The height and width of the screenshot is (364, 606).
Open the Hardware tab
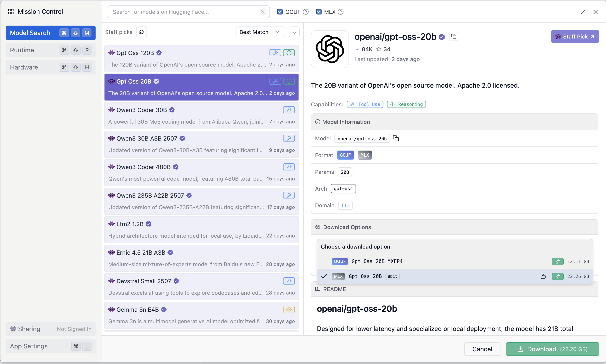(50, 67)
